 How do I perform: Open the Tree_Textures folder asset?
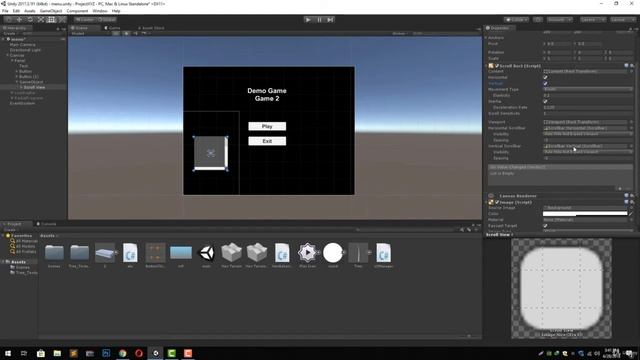click(79, 253)
